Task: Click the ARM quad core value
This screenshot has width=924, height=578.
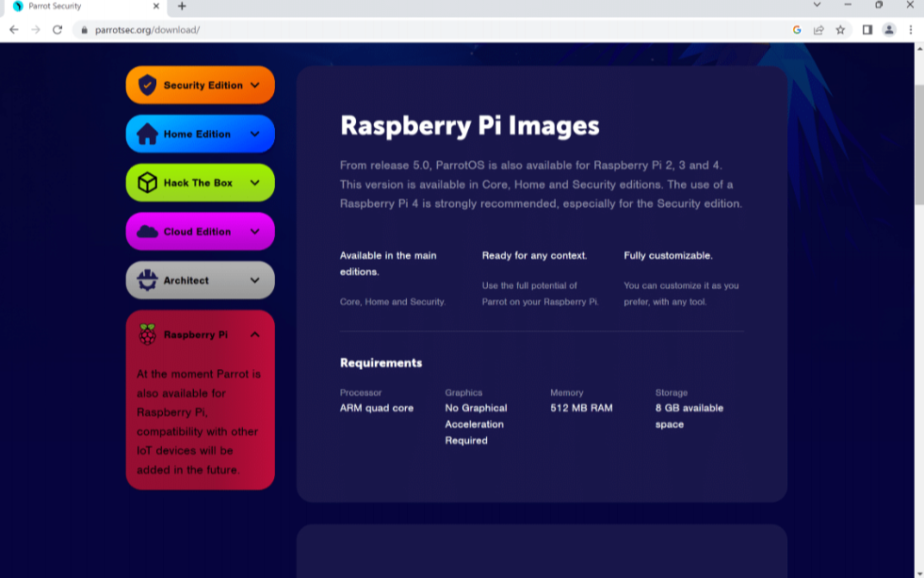Action: [377, 408]
